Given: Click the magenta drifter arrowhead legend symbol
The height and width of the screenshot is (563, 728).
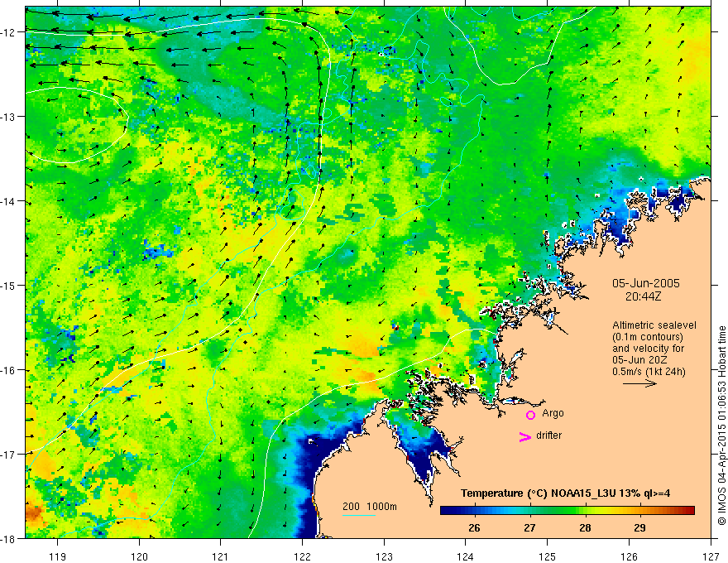Looking at the screenshot, I should pyautogui.click(x=525, y=436).
